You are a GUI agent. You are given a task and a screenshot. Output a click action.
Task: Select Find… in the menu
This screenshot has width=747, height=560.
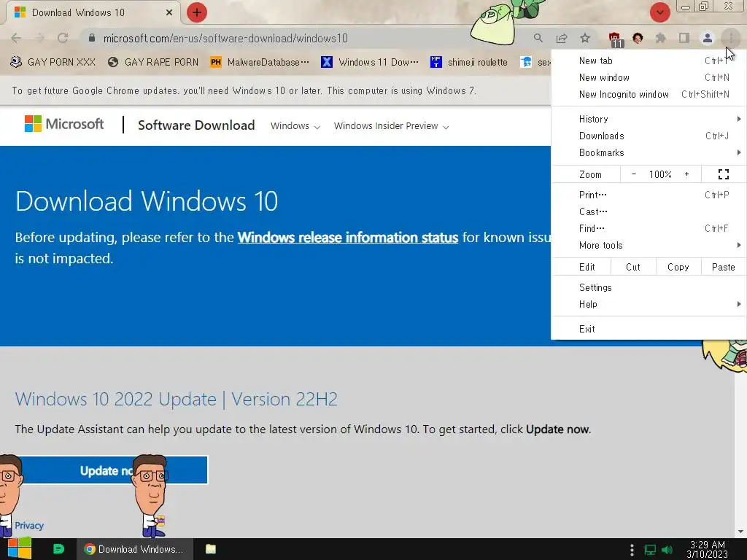point(649,228)
